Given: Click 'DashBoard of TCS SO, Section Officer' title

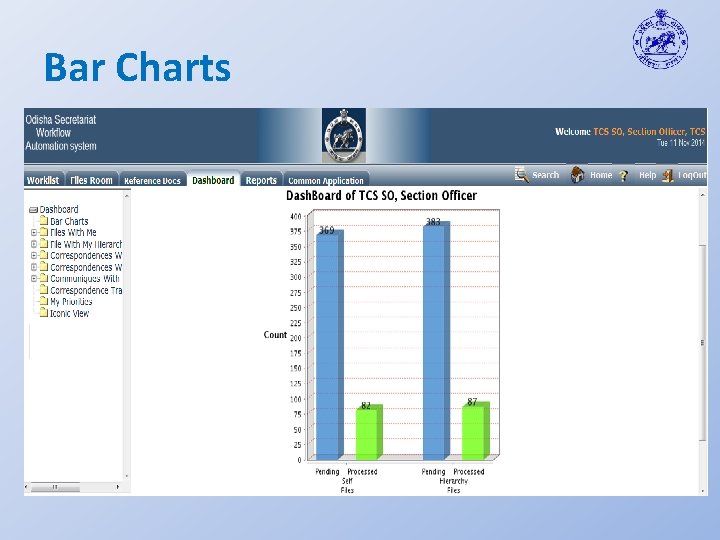Looking at the screenshot, I should pyautogui.click(x=382, y=196).
